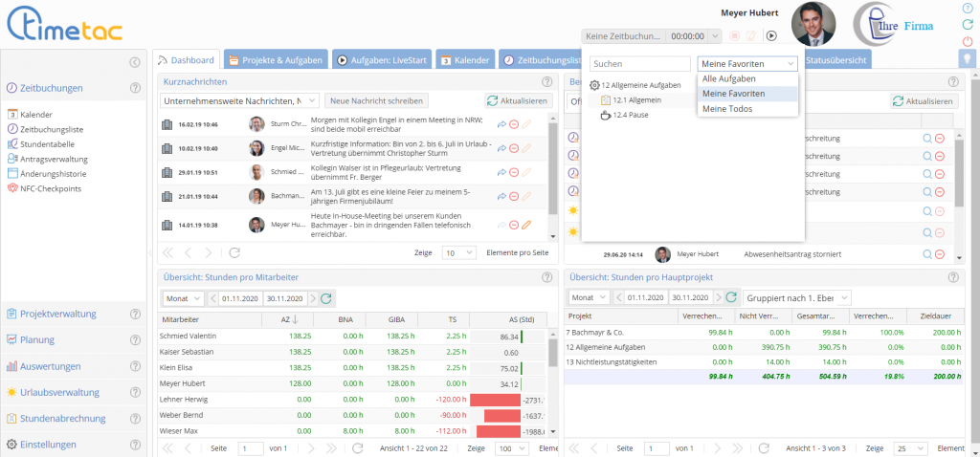Expand the Elemente pro Seite dropdown showing 10
980x457 pixels.
459,252
